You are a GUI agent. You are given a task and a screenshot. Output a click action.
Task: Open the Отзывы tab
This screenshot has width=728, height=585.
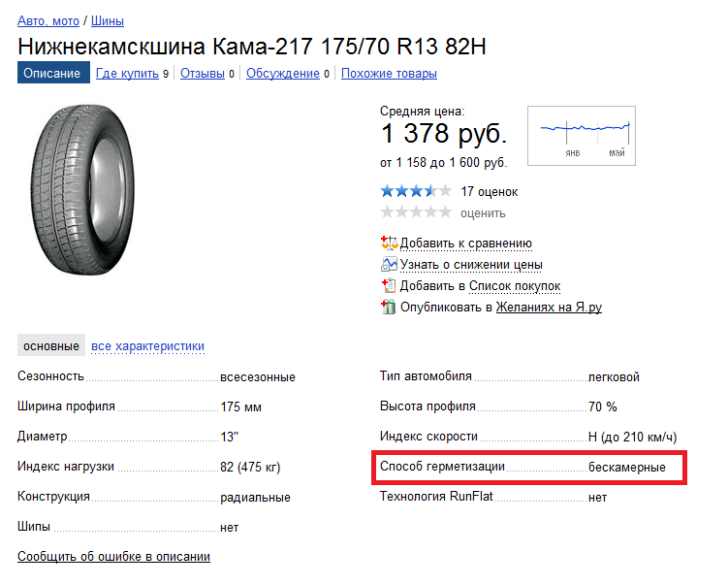click(203, 74)
